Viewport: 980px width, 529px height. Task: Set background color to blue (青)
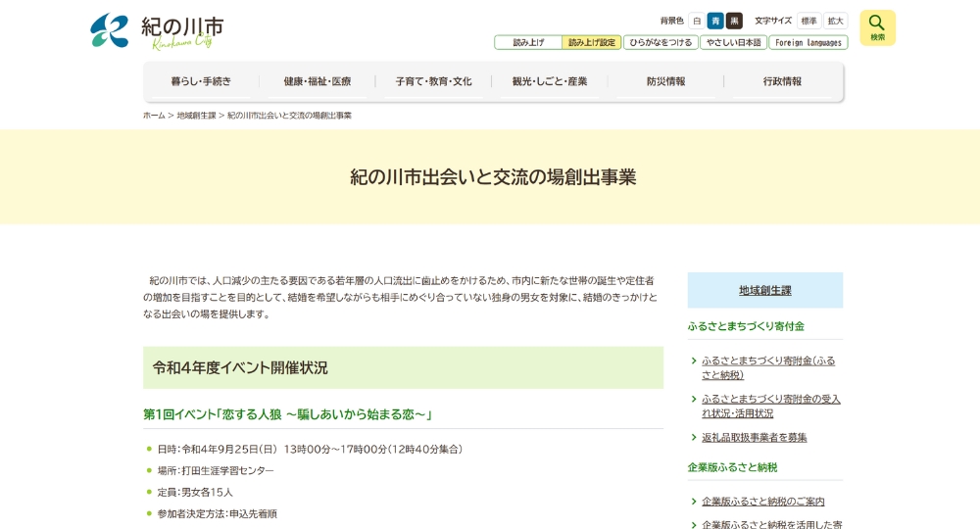point(715,21)
